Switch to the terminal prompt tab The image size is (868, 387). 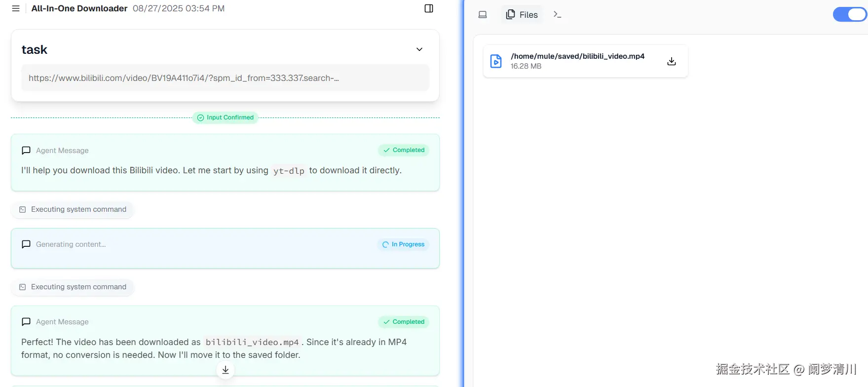coord(558,15)
